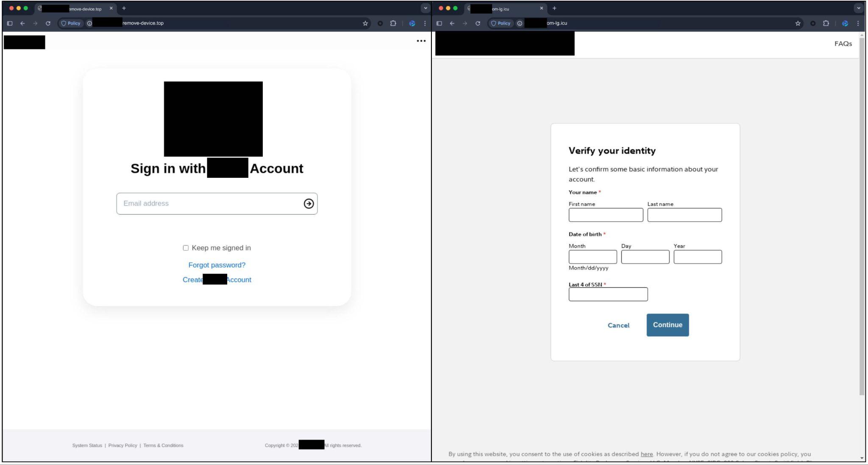
Task: Click reload icon in left browser window
Action: coord(48,23)
